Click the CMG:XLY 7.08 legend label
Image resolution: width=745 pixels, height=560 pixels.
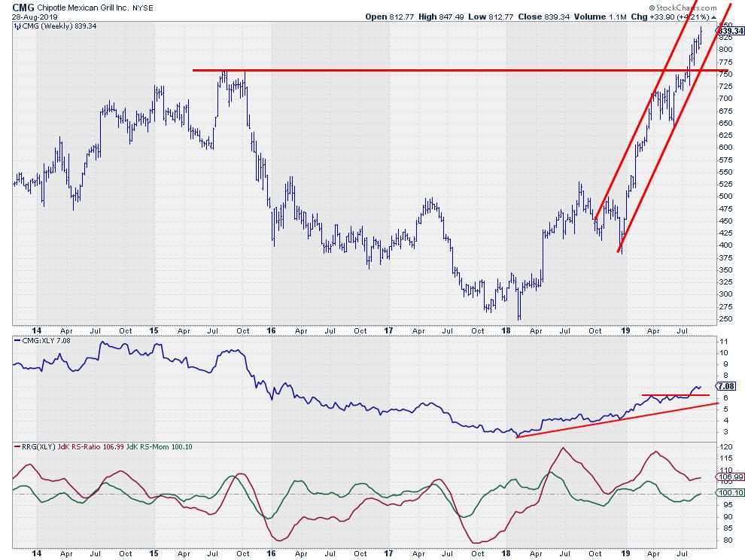tap(46, 340)
